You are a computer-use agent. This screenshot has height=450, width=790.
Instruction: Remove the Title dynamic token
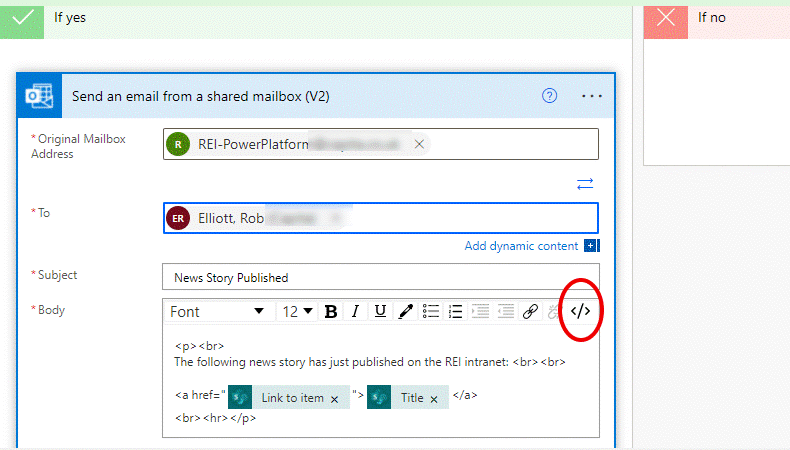click(434, 399)
